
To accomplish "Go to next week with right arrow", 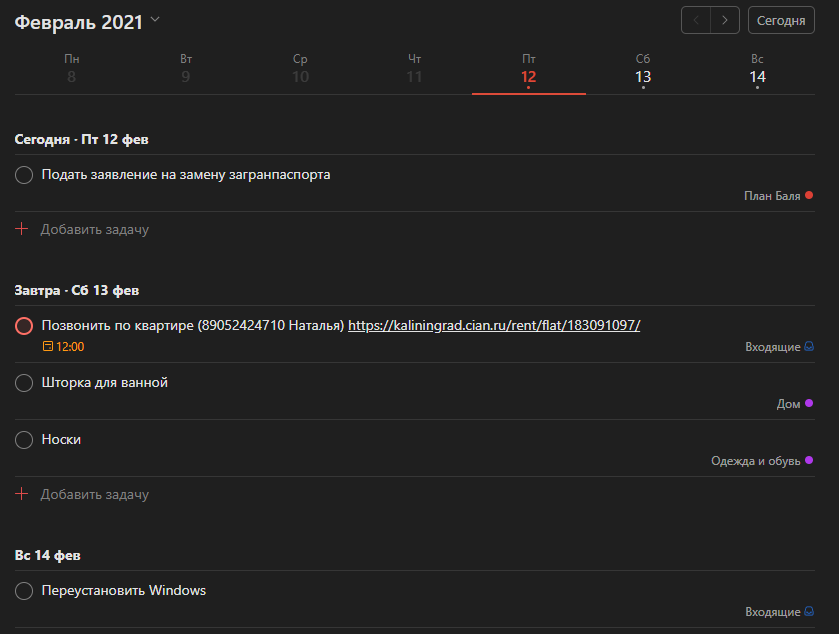I will (725, 20).
